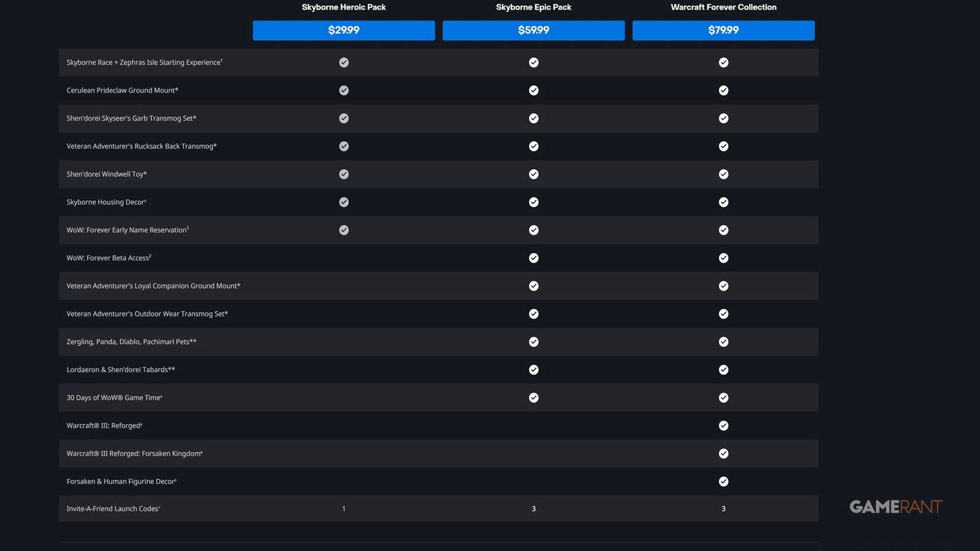Select Epic Pack checkmark for WoW: Forever Beta Access

[534, 258]
